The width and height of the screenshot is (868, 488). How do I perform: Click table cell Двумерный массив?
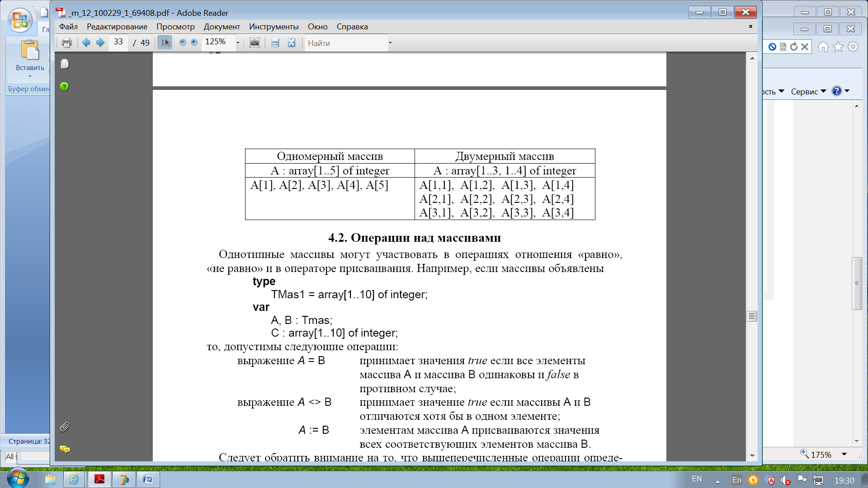505,156
